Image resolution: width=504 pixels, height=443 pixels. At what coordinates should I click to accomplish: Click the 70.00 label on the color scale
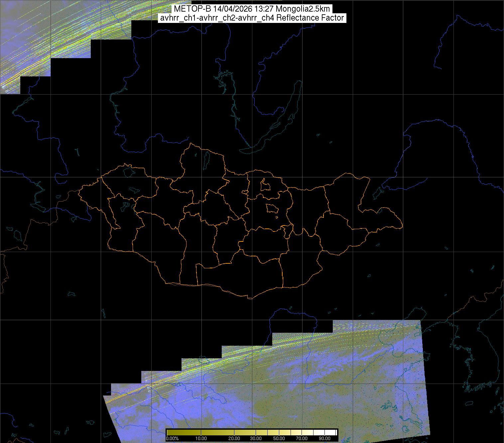click(301, 439)
